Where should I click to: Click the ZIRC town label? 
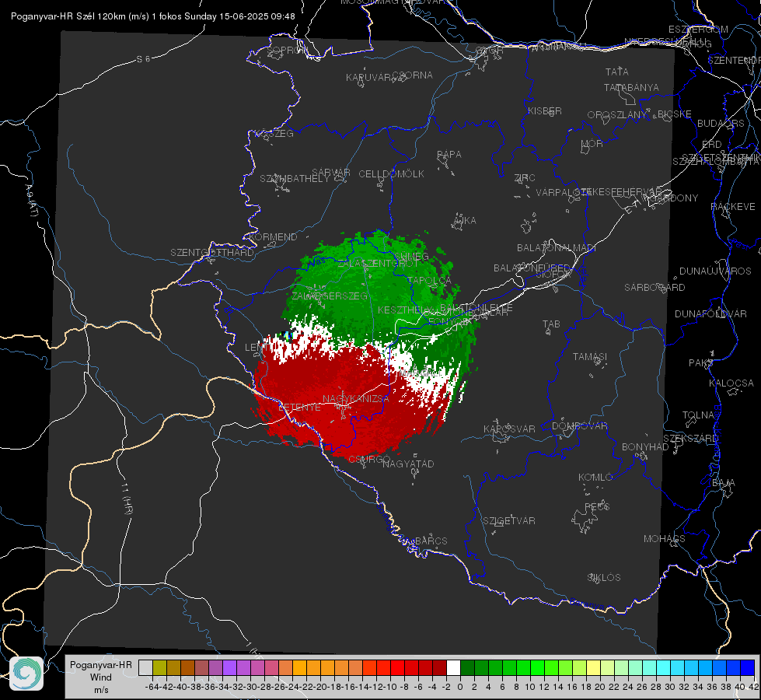tap(525, 178)
